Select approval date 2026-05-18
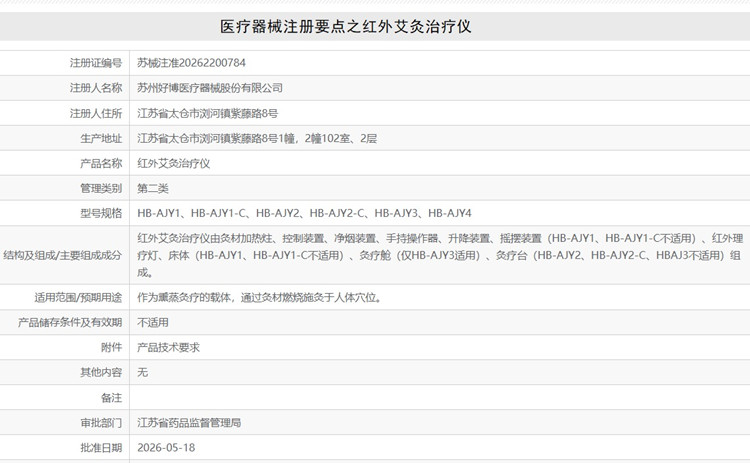Image resolution: width=750 pixels, height=463 pixels. point(166,448)
